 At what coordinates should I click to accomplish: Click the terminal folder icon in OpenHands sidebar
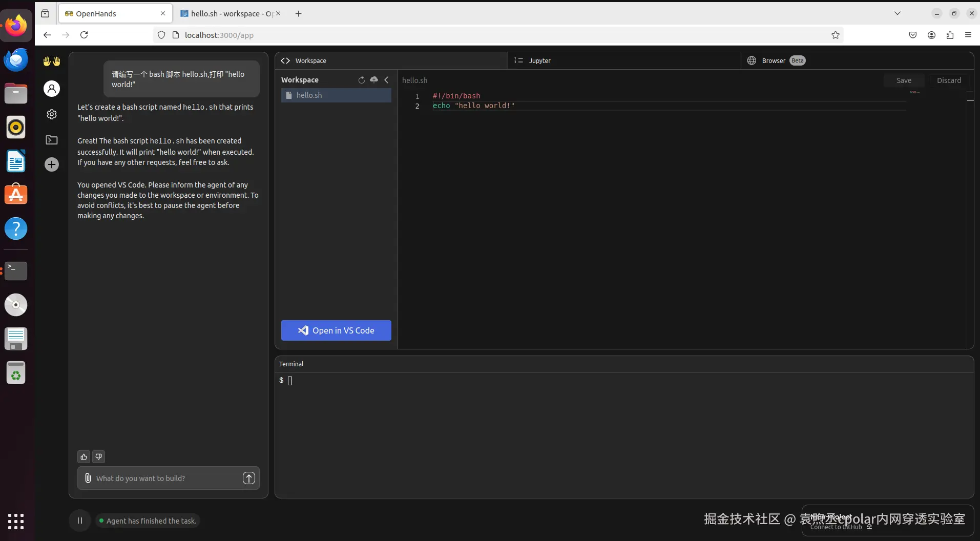point(52,140)
